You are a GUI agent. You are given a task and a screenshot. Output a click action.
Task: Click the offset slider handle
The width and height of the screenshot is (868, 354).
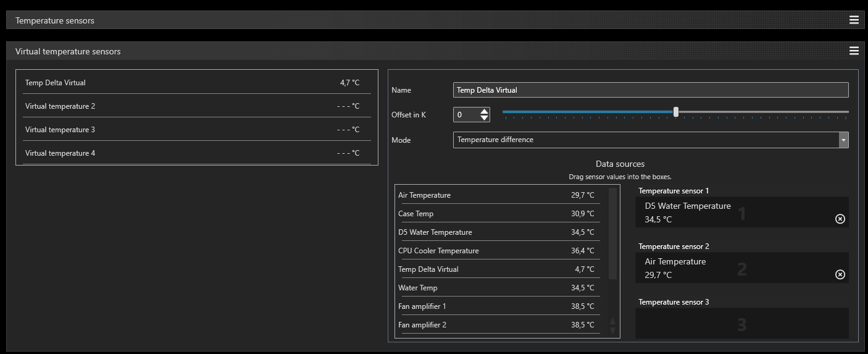pos(676,112)
